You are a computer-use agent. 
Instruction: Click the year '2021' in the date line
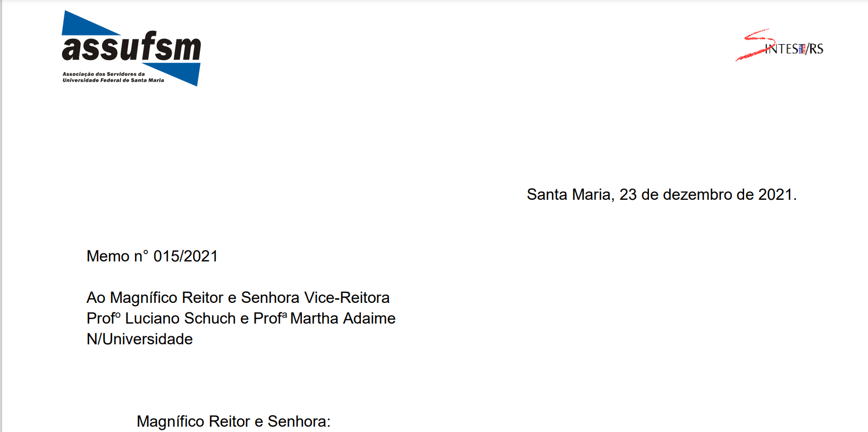775,194
